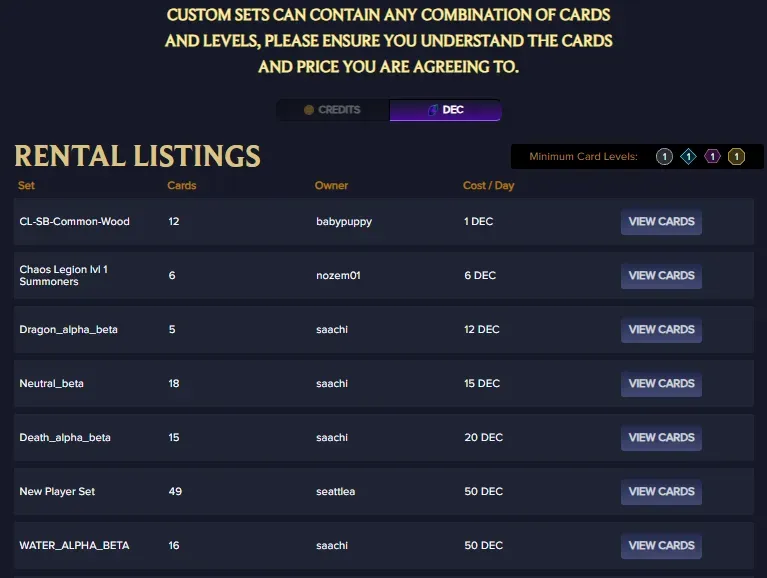
Task: Sort listings by Owner column header
Action: tap(331, 185)
